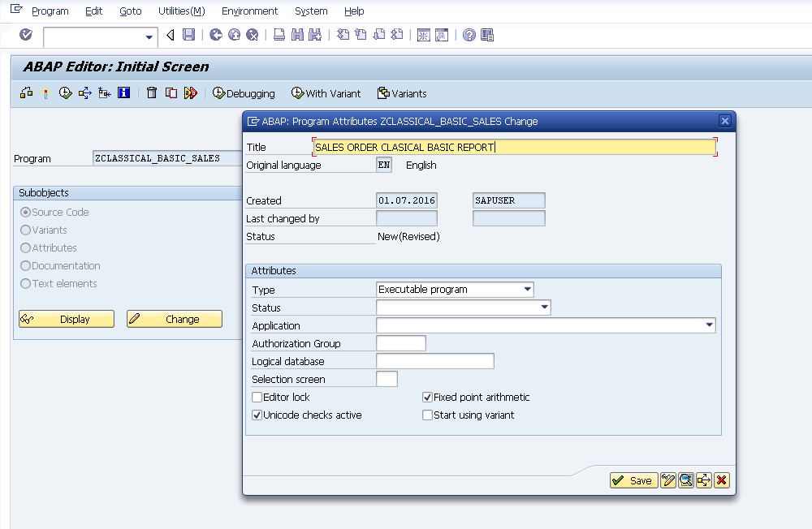Click the Save icon in the standard toolbar

point(188,35)
